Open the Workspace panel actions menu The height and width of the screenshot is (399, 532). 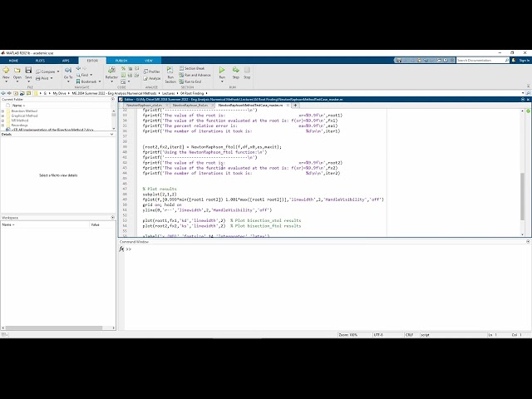pos(113,218)
